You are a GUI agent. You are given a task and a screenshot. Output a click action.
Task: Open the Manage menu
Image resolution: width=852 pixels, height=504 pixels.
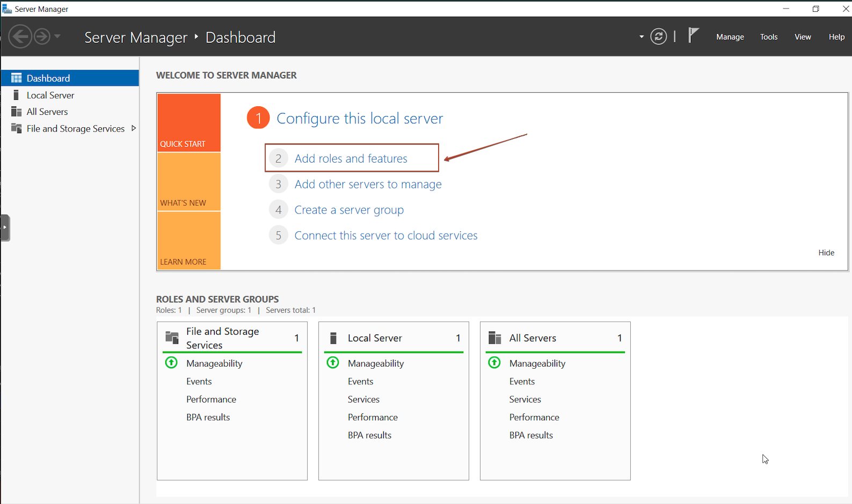tap(730, 37)
